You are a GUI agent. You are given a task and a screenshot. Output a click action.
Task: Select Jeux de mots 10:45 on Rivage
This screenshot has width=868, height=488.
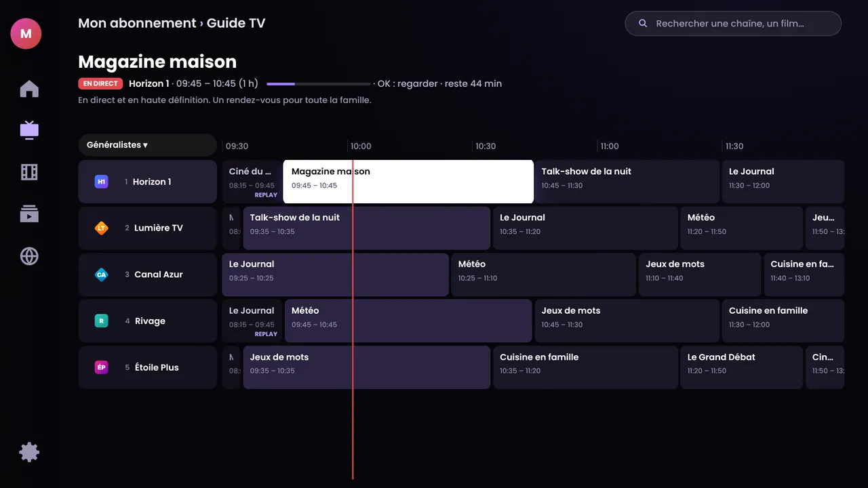(627, 321)
